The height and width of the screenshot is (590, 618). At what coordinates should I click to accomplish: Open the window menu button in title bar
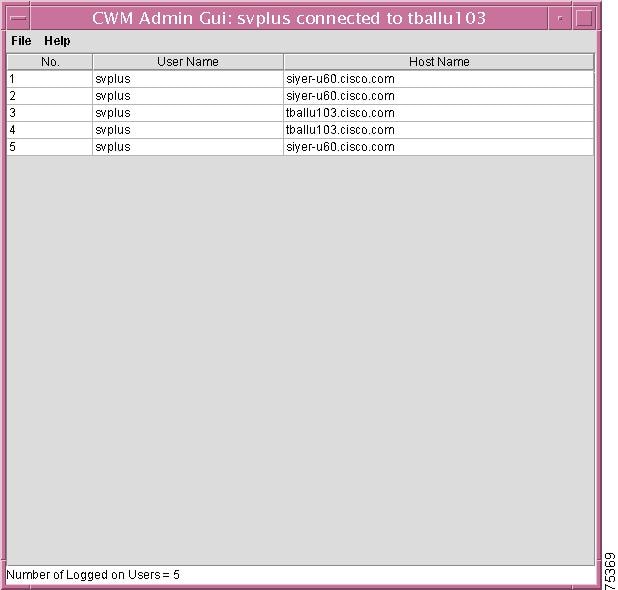[x=18, y=18]
